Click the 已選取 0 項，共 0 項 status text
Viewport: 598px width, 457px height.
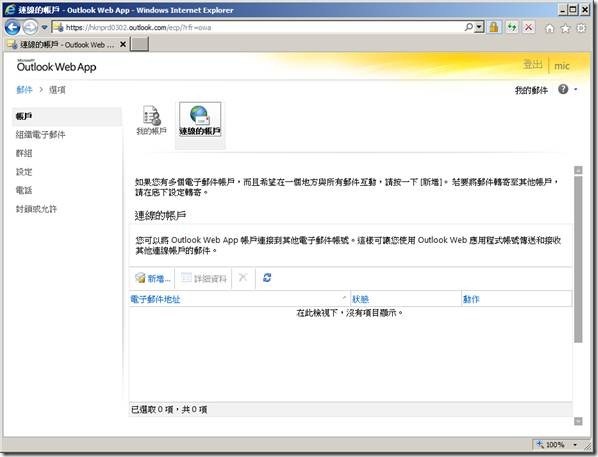169,410
